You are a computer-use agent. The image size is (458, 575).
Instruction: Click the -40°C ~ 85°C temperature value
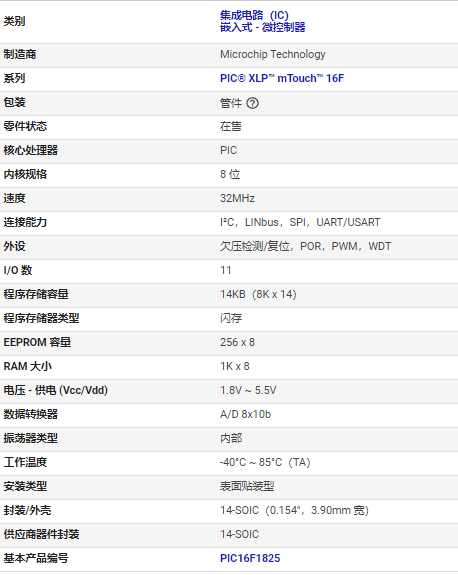[265, 462]
